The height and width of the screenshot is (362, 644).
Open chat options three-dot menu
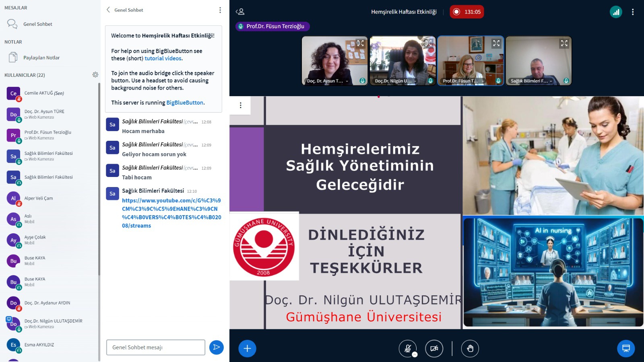coord(220,10)
